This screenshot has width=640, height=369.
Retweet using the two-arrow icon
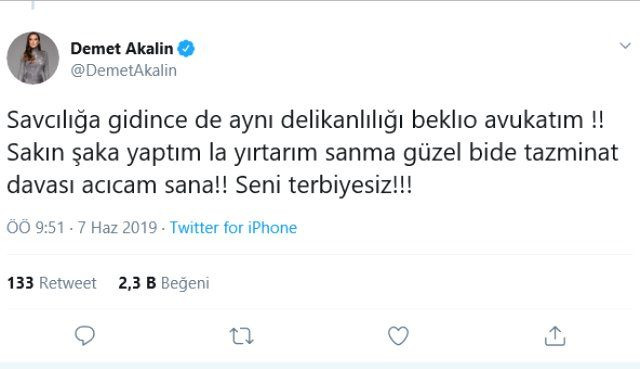[242, 336]
